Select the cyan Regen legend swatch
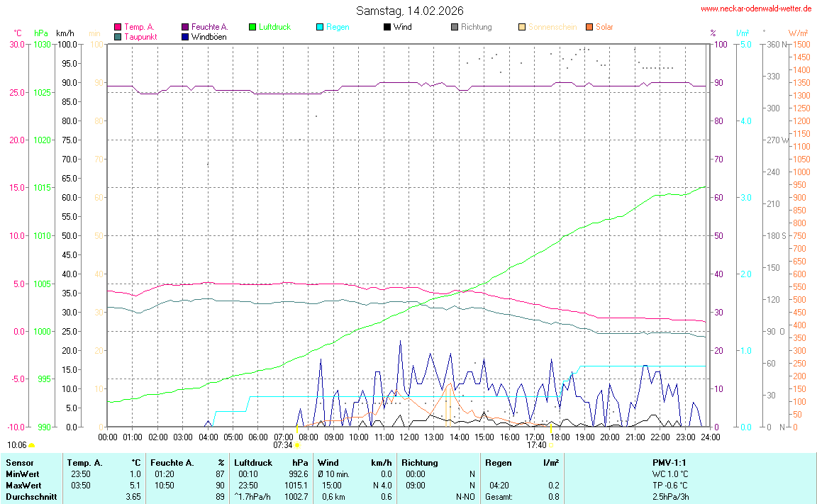This screenshot has height=504, width=817. (320, 27)
